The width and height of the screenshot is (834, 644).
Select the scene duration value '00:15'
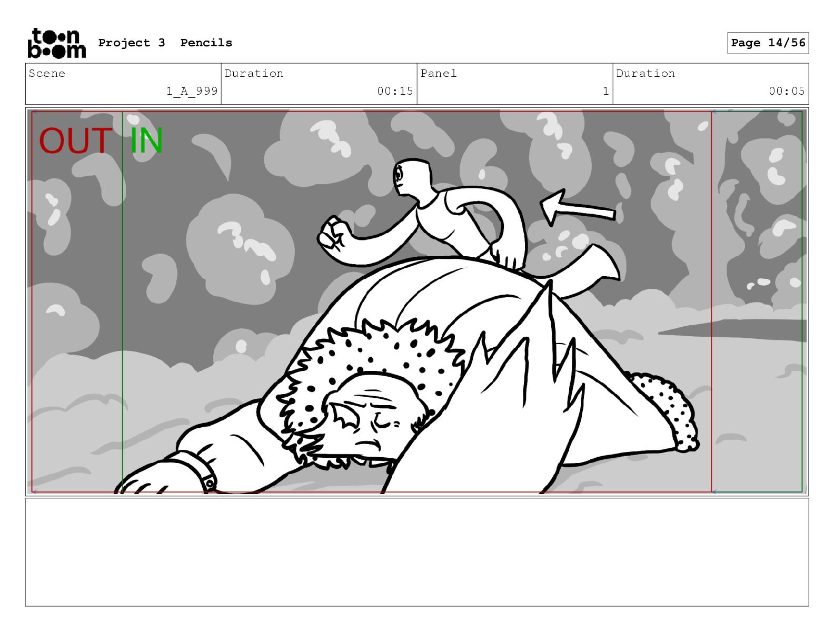coord(395,91)
